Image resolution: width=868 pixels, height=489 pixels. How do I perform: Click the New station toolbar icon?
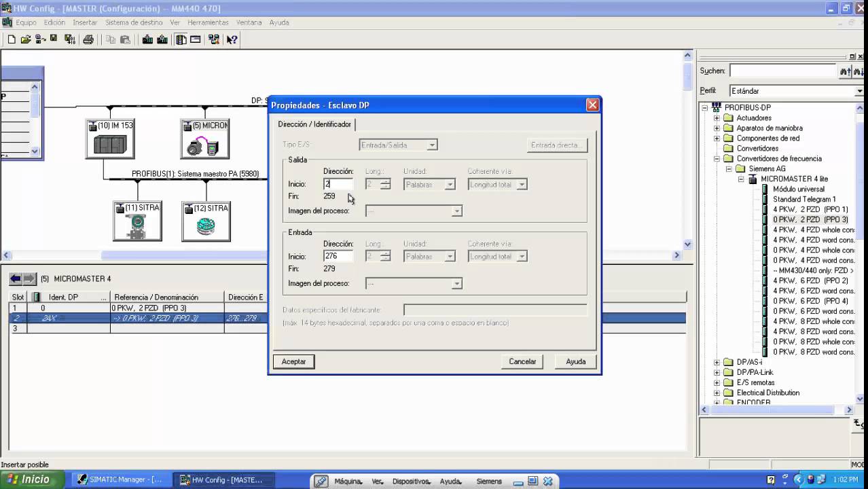coord(12,39)
